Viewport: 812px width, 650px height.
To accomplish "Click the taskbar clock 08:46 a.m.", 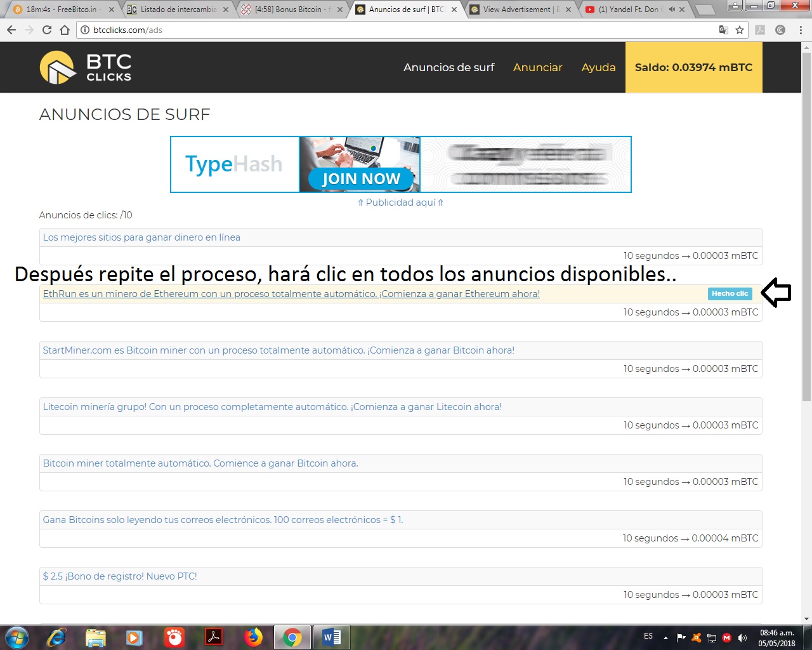I will (777, 637).
